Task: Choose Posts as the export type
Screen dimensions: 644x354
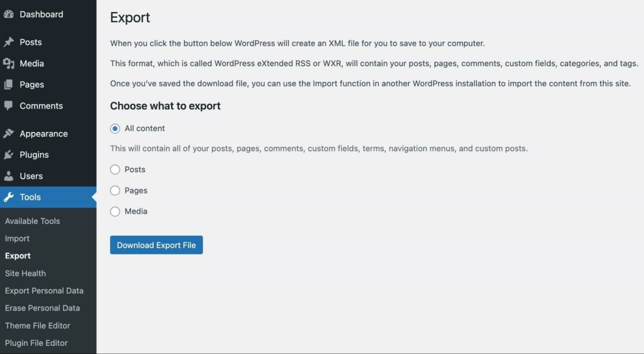Action: [115, 169]
